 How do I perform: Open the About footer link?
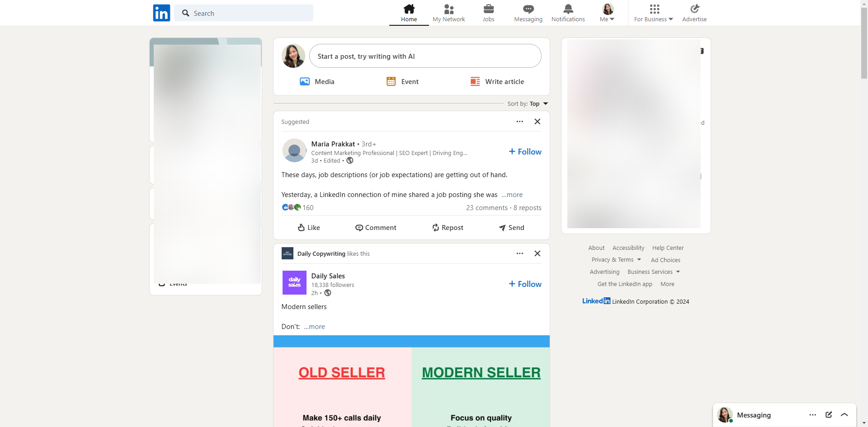596,248
